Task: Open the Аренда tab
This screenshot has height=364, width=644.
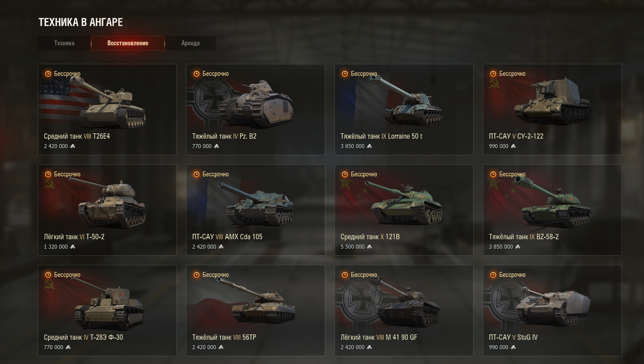Action: pyautogui.click(x=190, y=43)
